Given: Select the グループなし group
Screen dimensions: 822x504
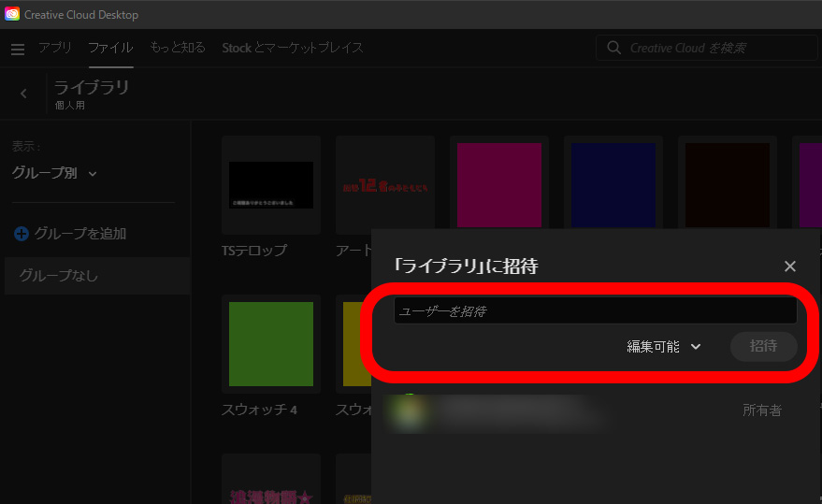Looking at the screenshot, I should click(x=97, y=275).
